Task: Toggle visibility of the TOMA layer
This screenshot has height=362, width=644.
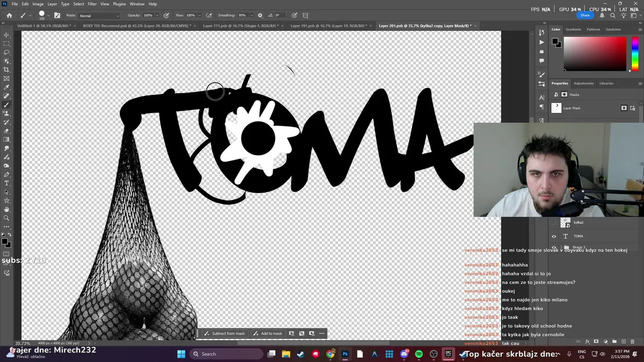Action: coord(554,236)
